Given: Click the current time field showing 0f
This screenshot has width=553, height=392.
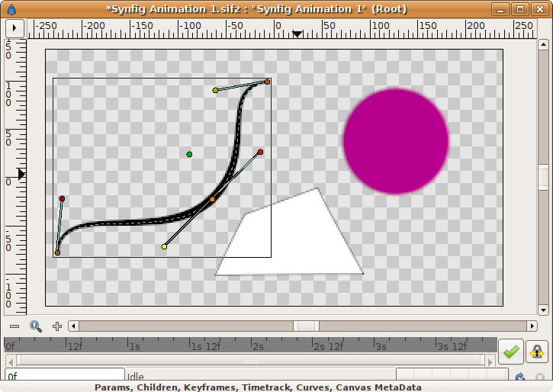Looking at the screenshot, I should pos(65,376).
